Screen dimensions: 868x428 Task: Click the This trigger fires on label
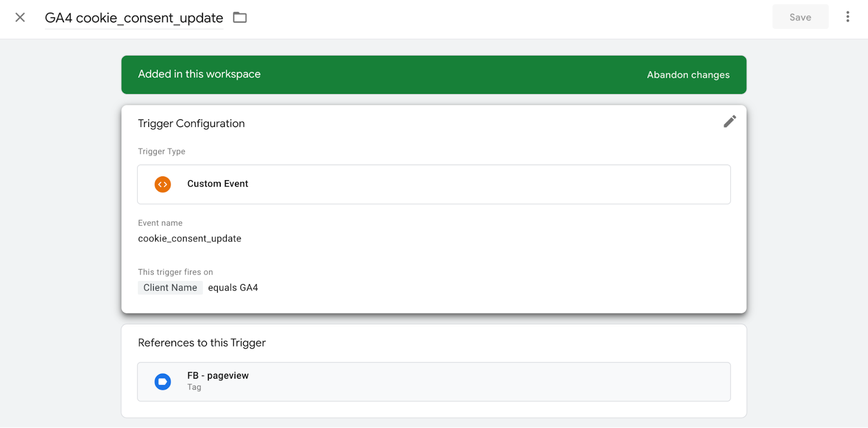coord(175,272)
